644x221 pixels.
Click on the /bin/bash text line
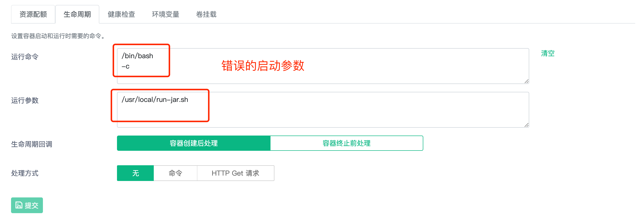(x=137, y=56)
